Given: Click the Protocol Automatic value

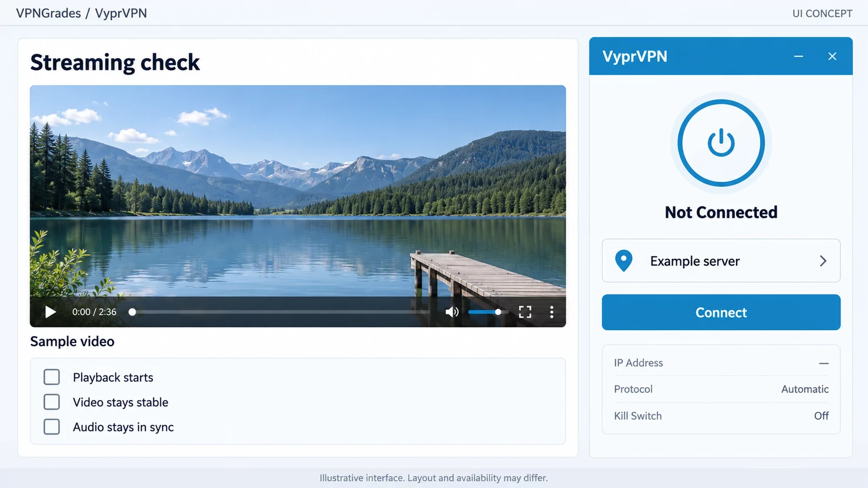Looking at the screenshot, I should coord(805,389).
